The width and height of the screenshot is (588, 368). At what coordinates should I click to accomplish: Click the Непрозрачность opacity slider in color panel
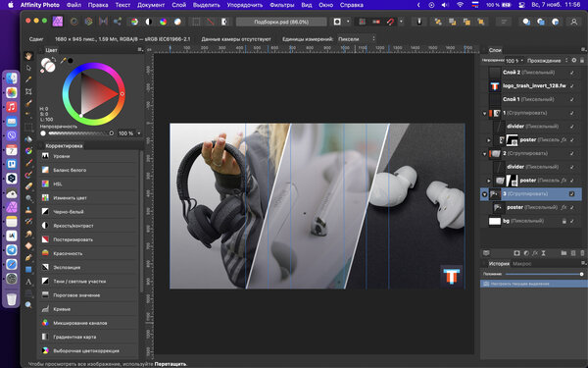coord(76,133)
